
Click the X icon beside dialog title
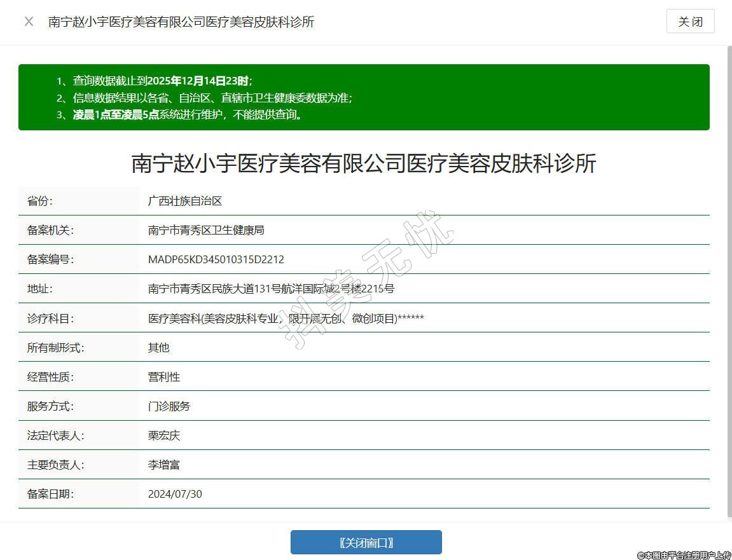29,22
